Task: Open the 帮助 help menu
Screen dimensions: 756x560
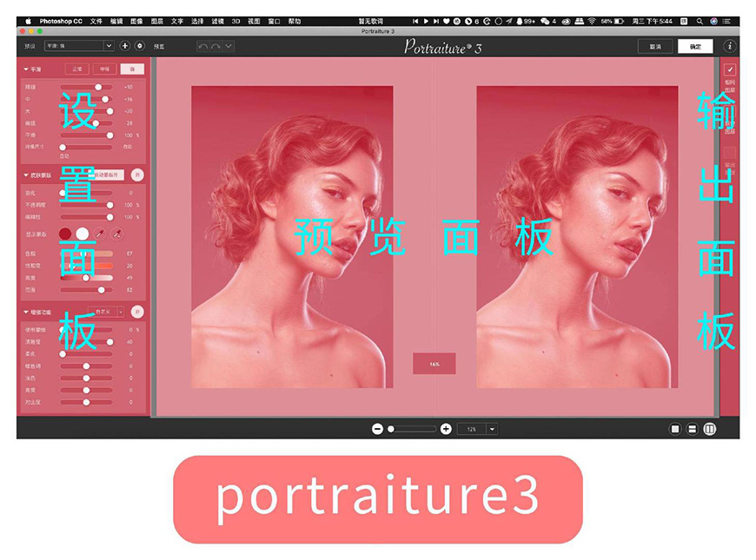Action: 294,21
